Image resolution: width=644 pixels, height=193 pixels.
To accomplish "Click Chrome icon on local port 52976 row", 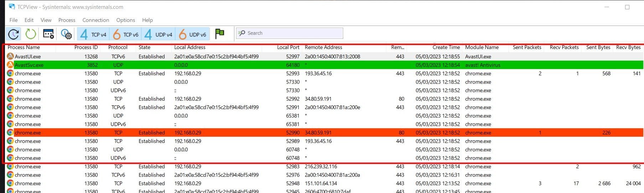I will [x=10, y=175].
